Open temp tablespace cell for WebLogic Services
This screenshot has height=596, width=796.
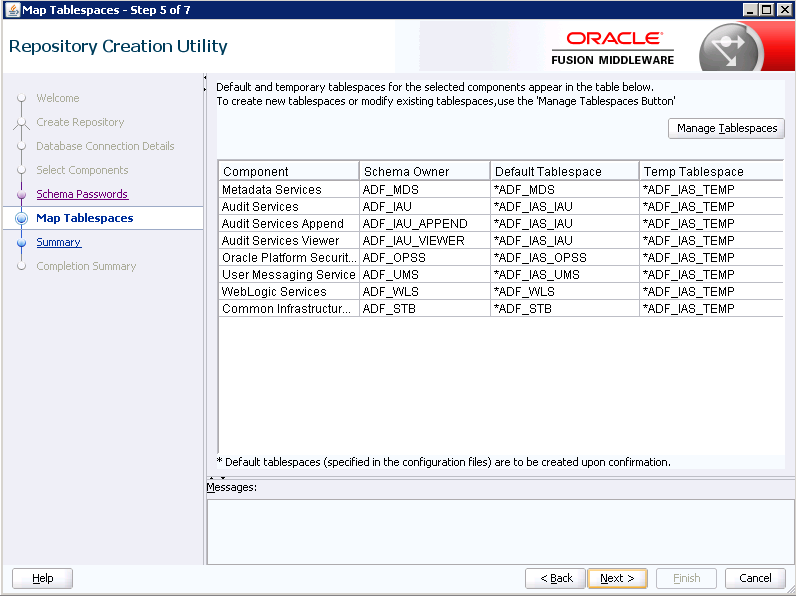pos(711,291)
